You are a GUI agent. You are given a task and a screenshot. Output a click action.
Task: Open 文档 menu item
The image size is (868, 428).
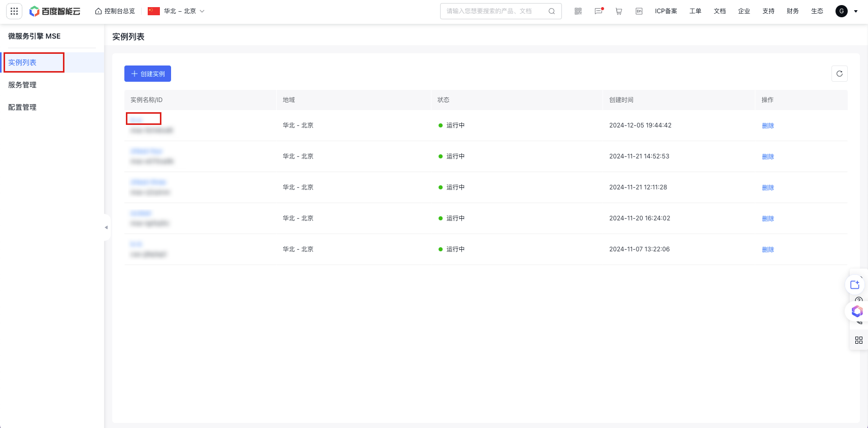click(x=720, y=11)
